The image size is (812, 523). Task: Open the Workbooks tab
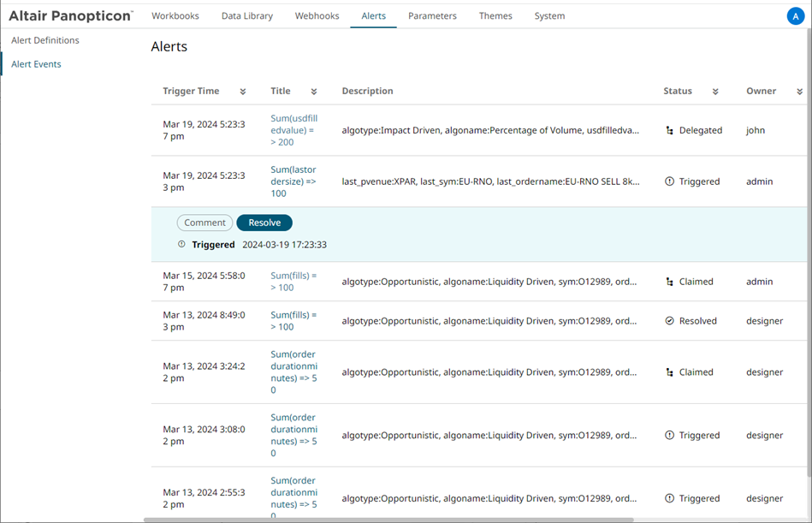click(175, 16)
